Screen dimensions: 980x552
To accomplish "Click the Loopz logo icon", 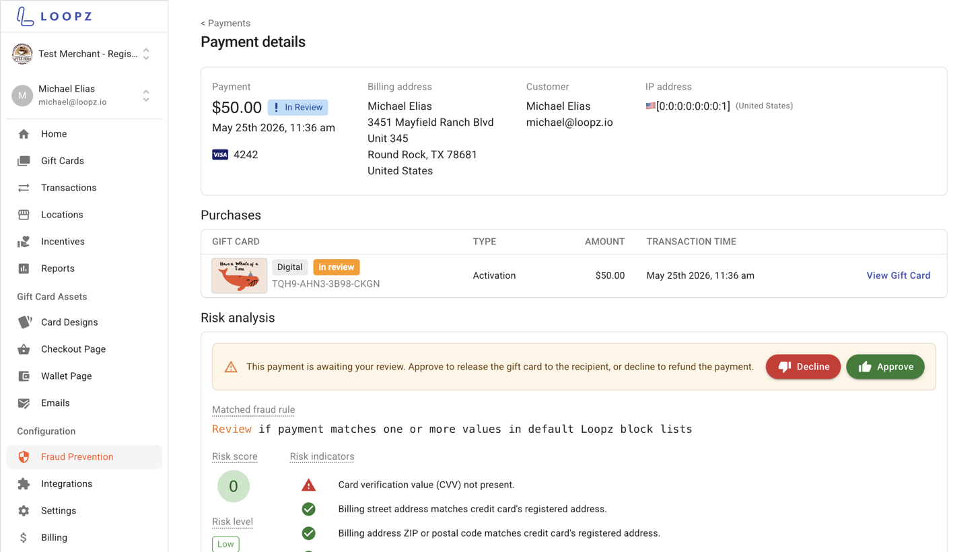I will pos(25,16).
